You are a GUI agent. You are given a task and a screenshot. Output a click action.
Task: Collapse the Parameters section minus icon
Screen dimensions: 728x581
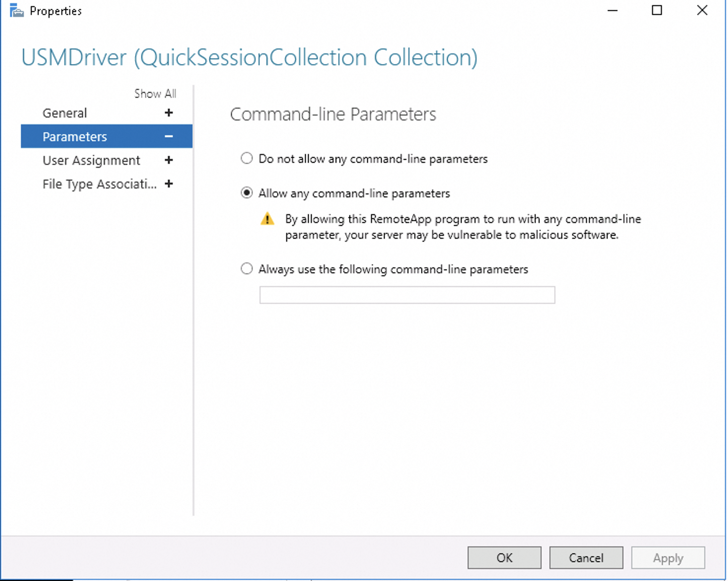coord(169,137)
